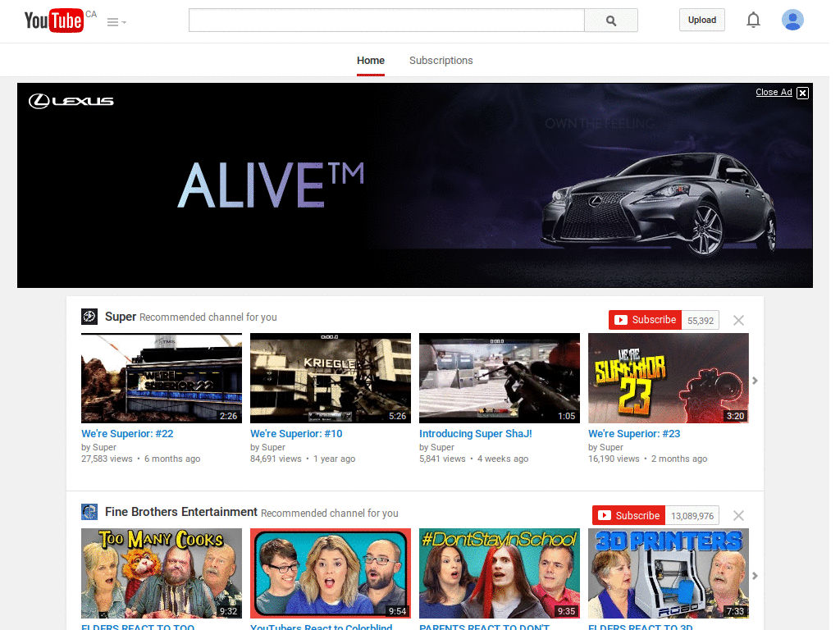The width and height of the screenshot is (840, 630).
Task: Open the account avatar menu
Action: (x=792, y=20)
